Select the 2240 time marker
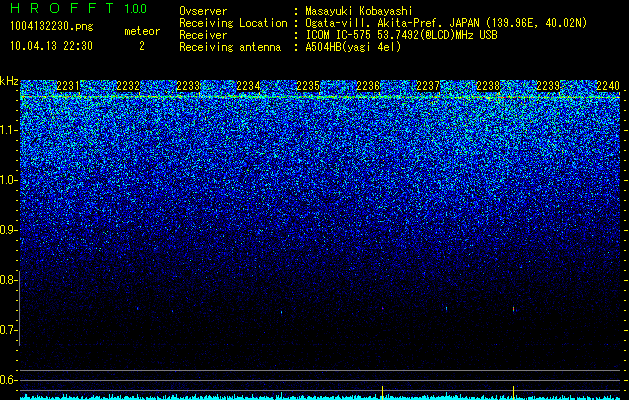This screenshot has height=400, width=629. click(608, 86)
